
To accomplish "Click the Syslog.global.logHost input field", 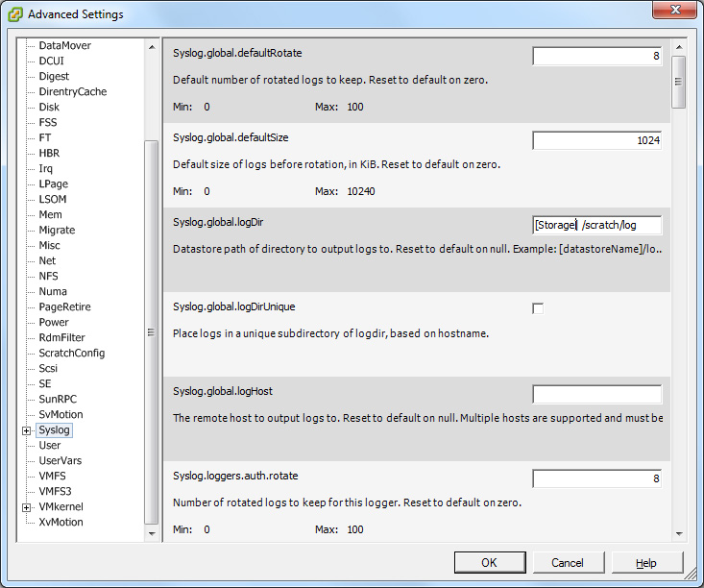I will tap(596, 394).
